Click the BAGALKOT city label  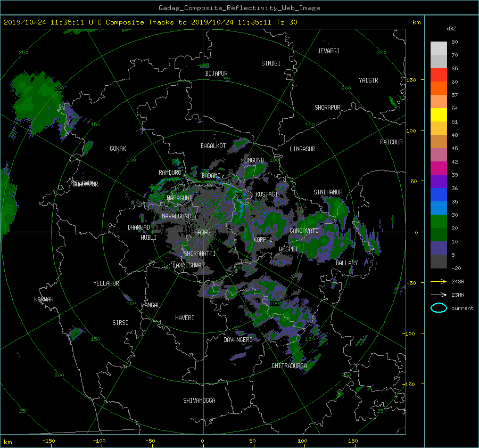point(213,146)
